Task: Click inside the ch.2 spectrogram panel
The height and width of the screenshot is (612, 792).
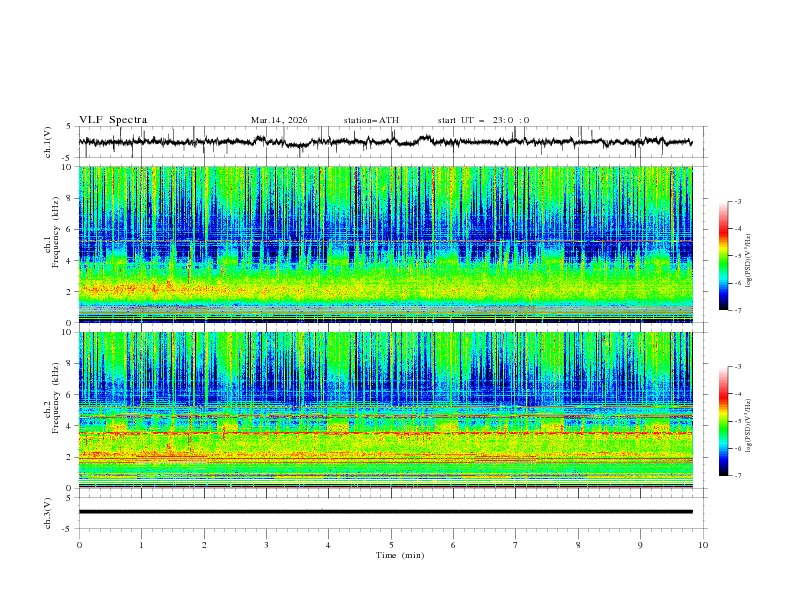Action: (x=385, y=410)
